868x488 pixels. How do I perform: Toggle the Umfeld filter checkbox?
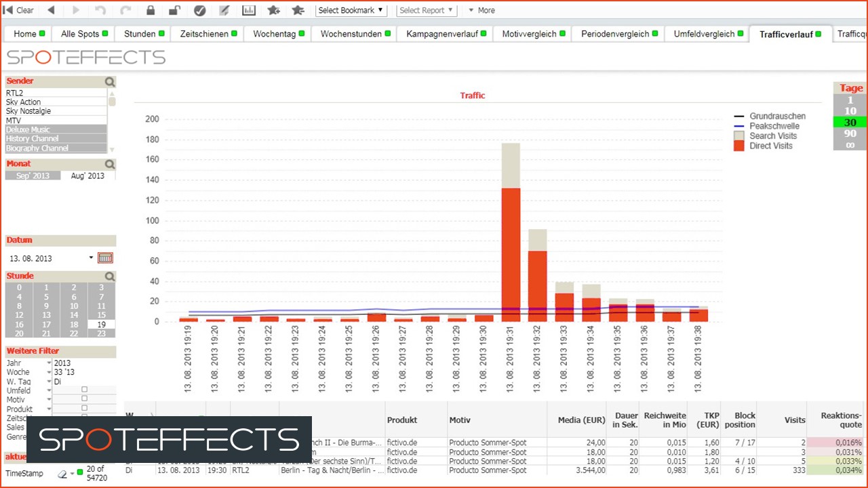point(84,390)
